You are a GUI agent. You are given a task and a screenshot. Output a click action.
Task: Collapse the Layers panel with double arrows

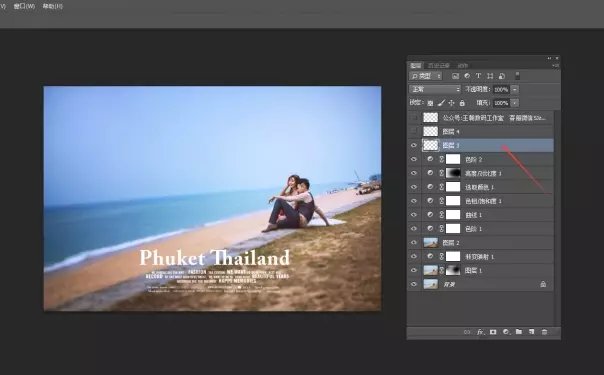click(x=549, y=58)
